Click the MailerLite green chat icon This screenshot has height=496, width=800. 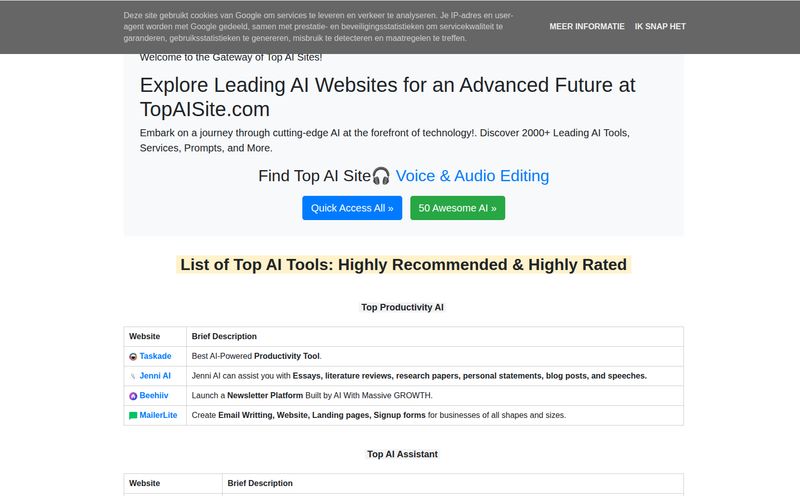pyautogui.click(x=133, y=415)
